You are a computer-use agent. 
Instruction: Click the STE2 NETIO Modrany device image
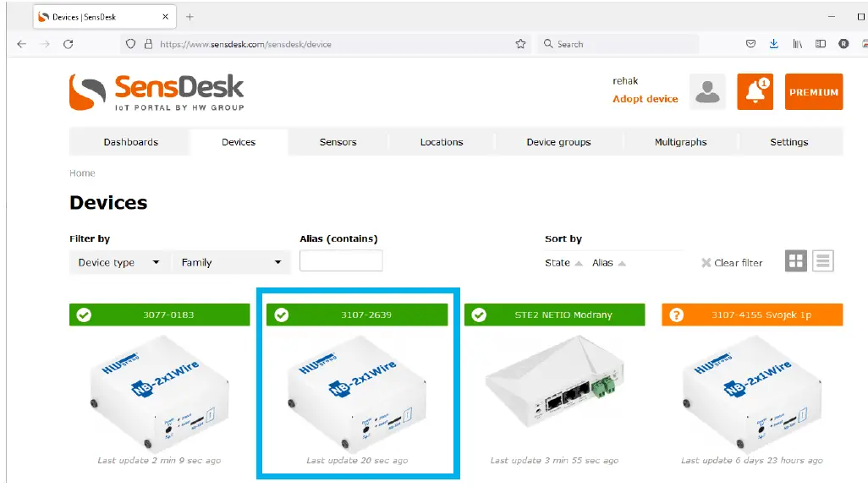555,382
